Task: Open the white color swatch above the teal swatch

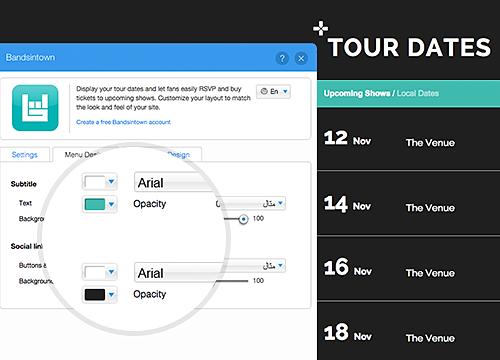Action: (99, 182)
